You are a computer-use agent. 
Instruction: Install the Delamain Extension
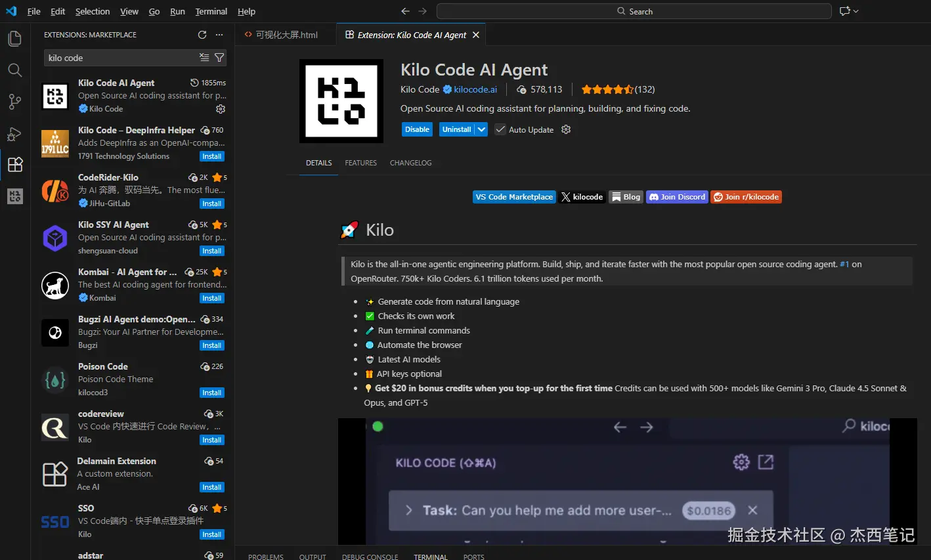tap(212, 487)
